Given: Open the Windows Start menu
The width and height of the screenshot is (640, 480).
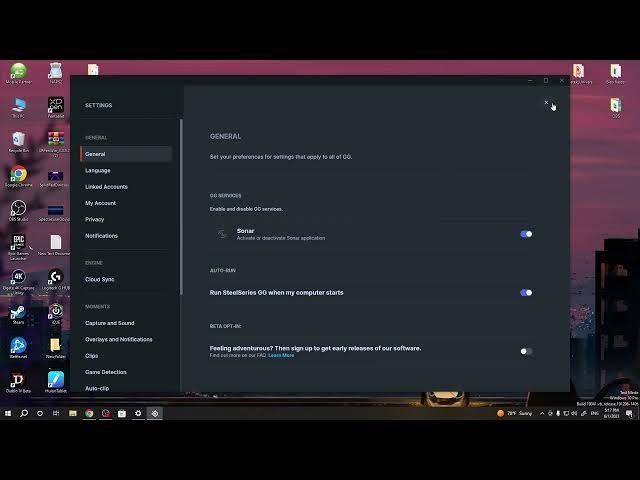Looking at the screenshot, I should point(8,413).
